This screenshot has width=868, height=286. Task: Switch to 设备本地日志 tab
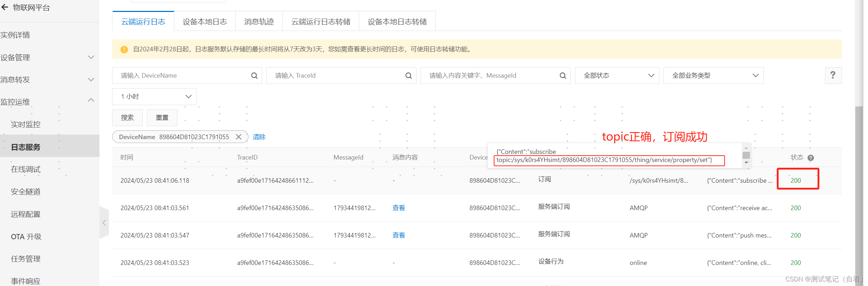pyautogui.click(x=205, y=21)
